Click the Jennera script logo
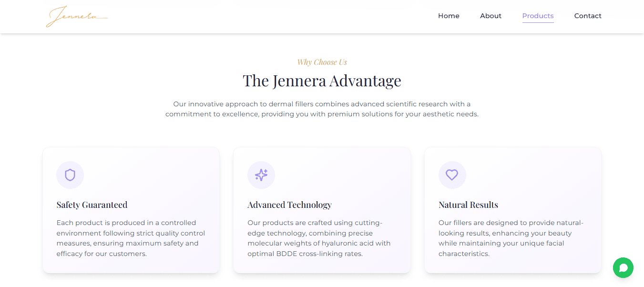Viewport: 644px width, 287px height. [77, 17]
